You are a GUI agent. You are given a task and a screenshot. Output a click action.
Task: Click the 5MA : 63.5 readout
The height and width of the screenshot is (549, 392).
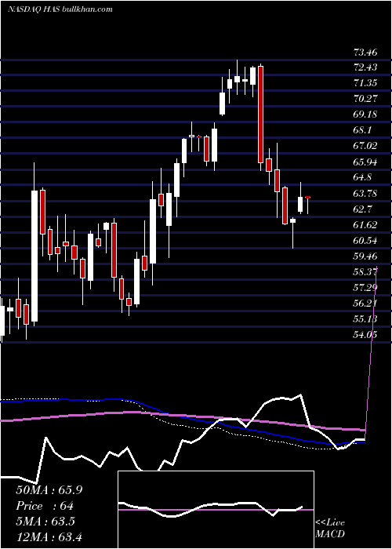coord(45,522)
